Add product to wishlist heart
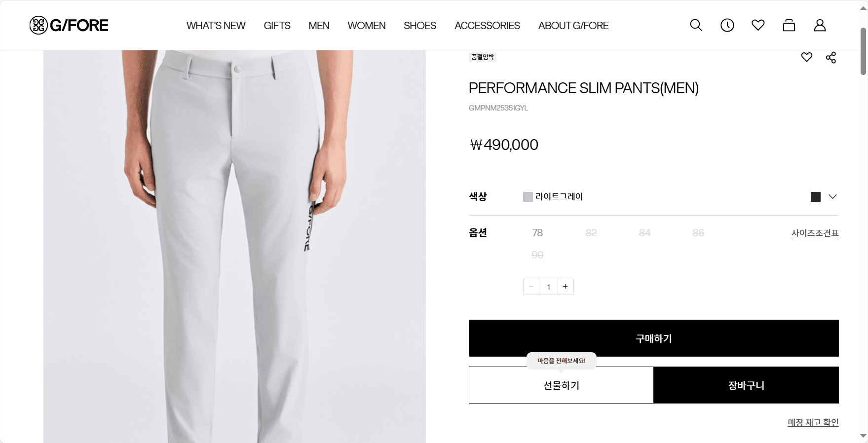Image resolution: width=868 pixels, height=443 pixels. [x=806, y=57]
